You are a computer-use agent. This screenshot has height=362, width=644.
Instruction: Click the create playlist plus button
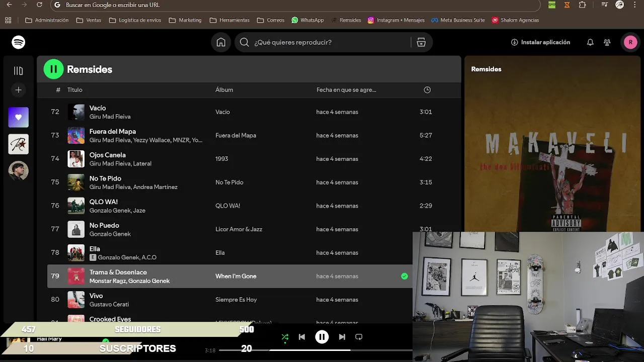pyautogui.click(x=19, y=90)
